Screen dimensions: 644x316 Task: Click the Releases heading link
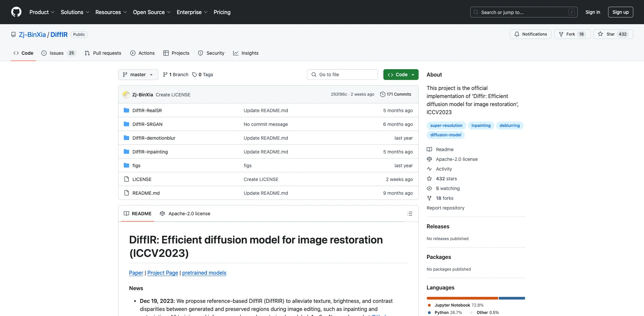click(x=438, y=226)
